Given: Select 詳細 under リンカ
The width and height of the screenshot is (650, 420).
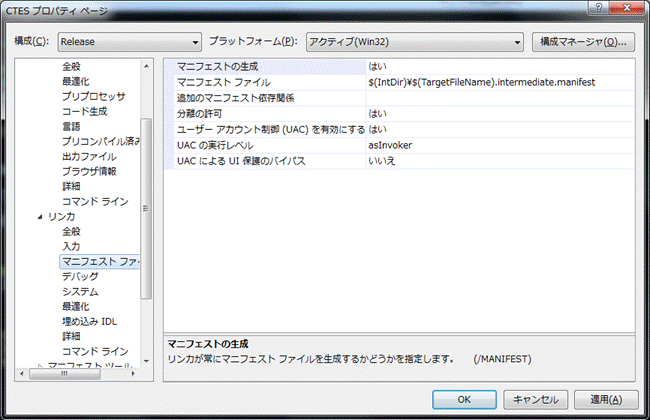Looking at the screenshot, I should point(71,336).
